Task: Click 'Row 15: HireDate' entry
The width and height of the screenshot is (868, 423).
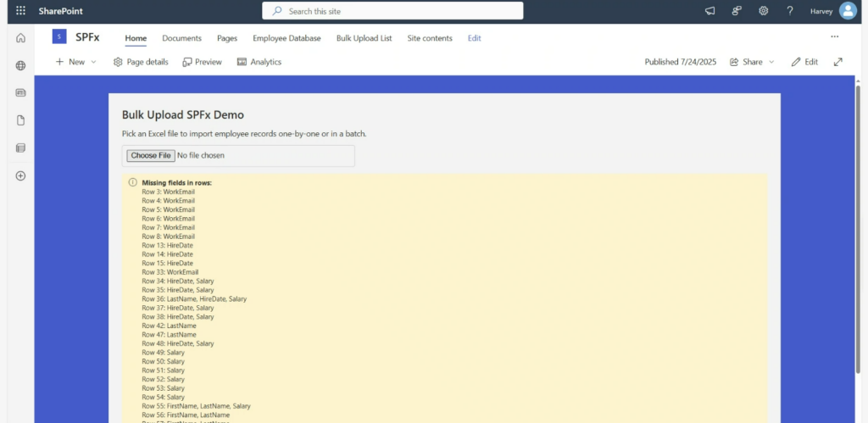Action: pos(167,263)
